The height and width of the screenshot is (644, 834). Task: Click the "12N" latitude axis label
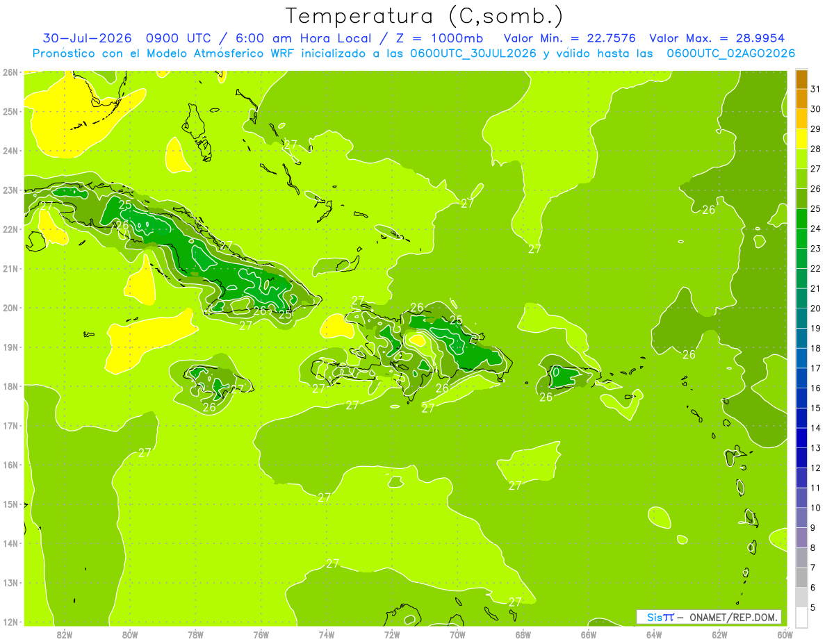pos(10,622)
